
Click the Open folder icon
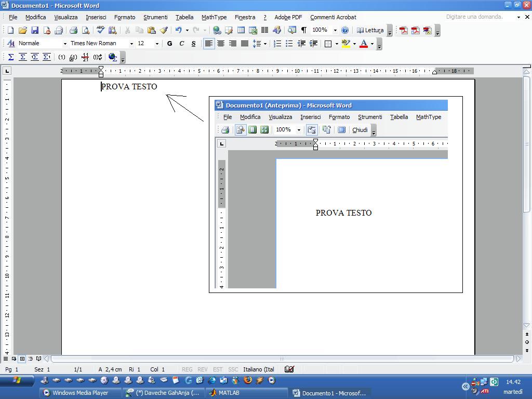coord(22,30)
